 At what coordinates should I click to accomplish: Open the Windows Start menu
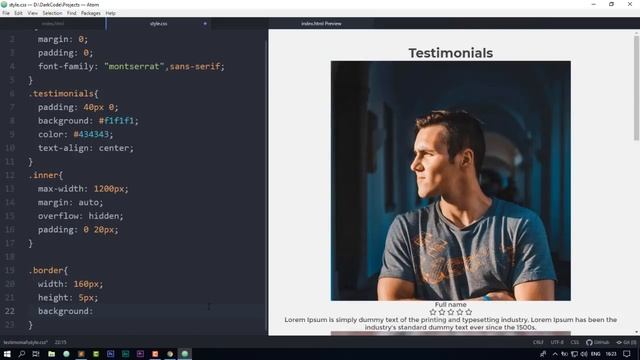[x=7, y=354]
